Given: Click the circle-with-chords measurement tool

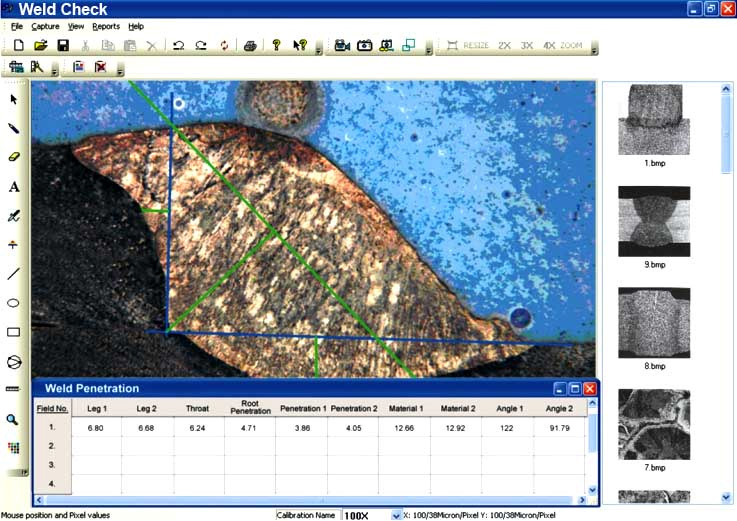Looking at the screenshot, I should tap(14, 362).
